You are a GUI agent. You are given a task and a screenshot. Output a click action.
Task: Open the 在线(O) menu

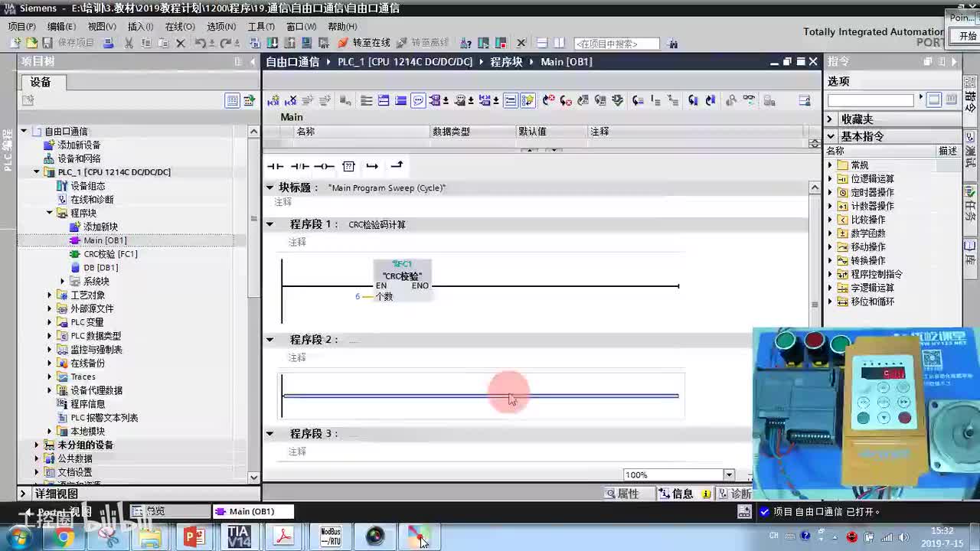[x=180, y=26]
